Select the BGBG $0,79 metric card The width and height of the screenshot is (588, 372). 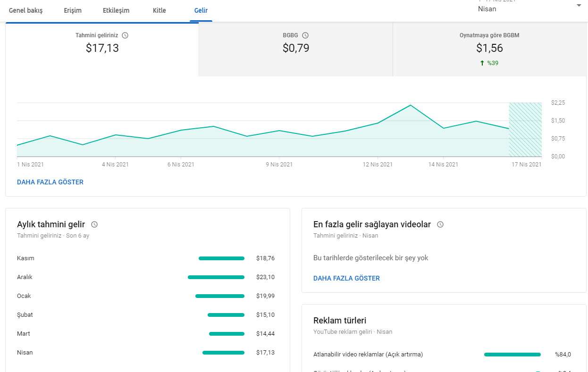pyautogui.click(x=296, y=48)
